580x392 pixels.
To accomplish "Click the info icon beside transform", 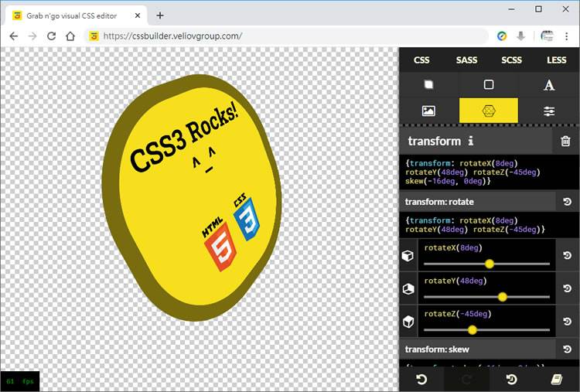I will (x=470, y=141).
